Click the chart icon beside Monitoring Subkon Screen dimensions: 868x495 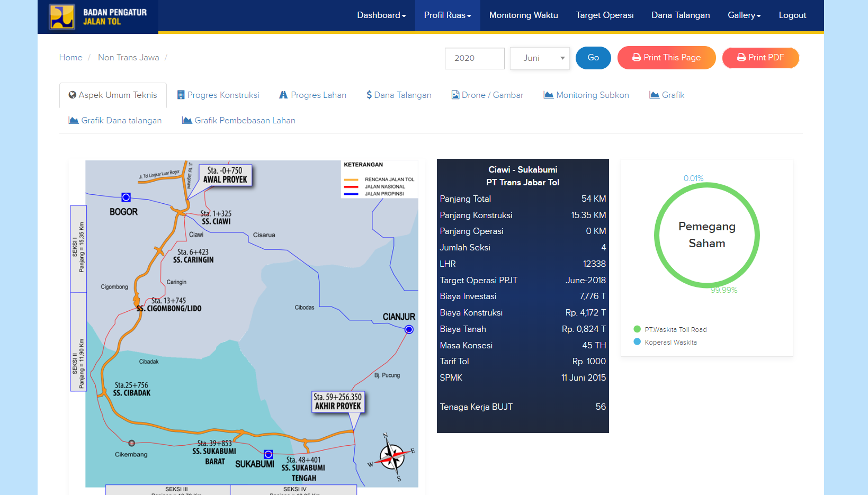coord(548,95)
